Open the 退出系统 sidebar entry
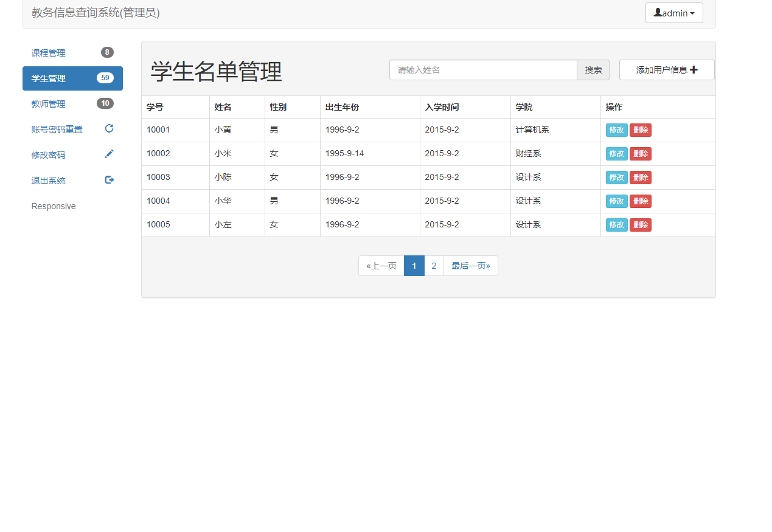This screenshot has width=772, height=532. click(48, 180)
